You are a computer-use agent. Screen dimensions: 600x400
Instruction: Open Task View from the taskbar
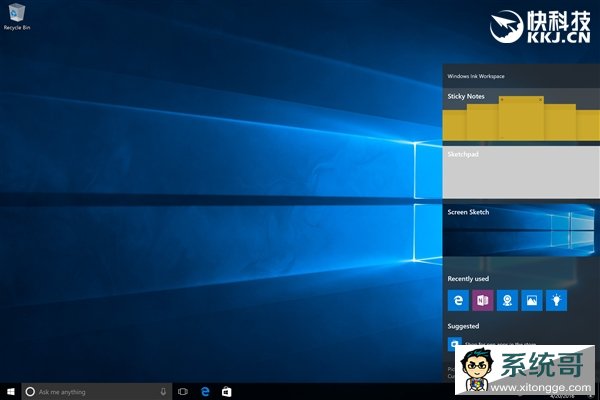tap(183, 392)
